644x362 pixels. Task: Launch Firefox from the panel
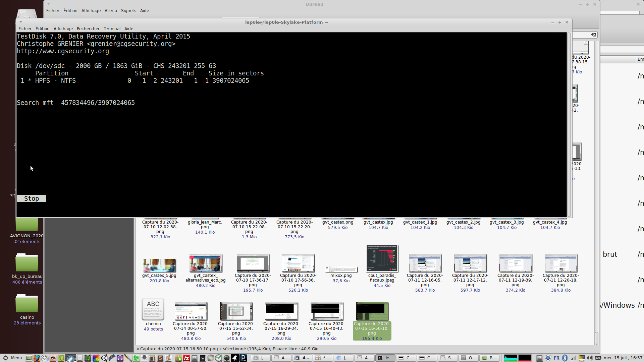[37, 358]
